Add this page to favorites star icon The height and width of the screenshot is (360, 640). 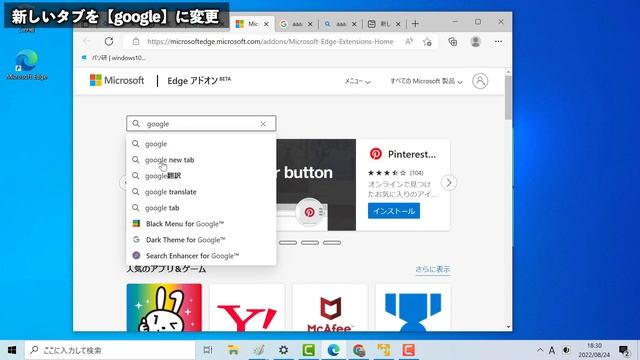click(x=427, y=41)
